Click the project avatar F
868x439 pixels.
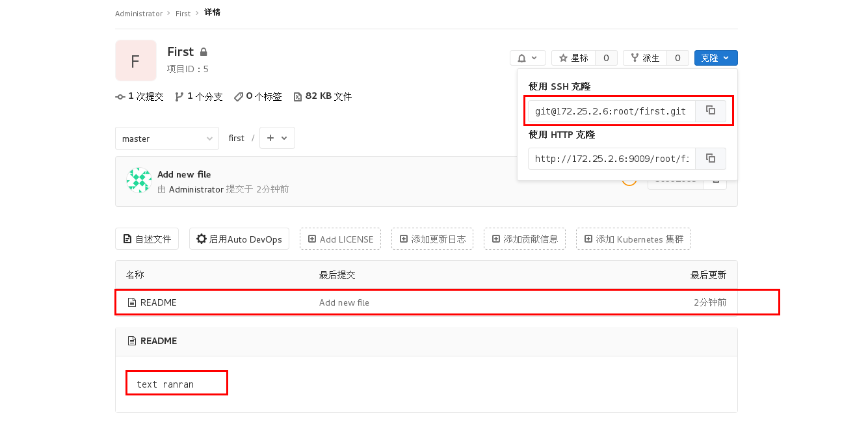click(136, 60)
